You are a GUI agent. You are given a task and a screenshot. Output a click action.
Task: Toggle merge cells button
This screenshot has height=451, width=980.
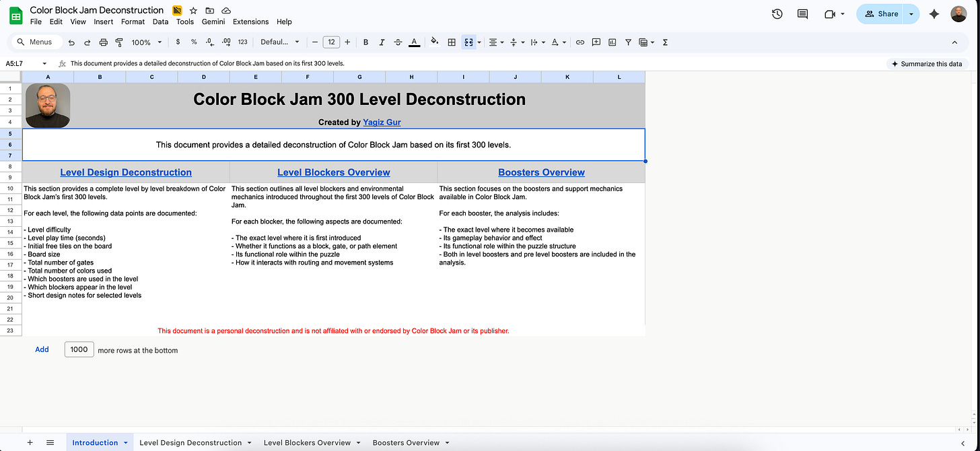[x=468, y=42]
